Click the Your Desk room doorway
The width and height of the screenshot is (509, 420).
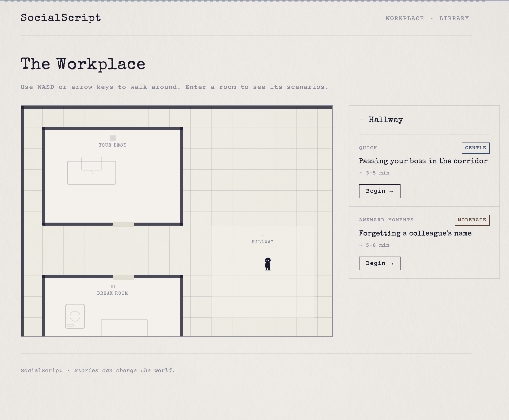[123, 224]
